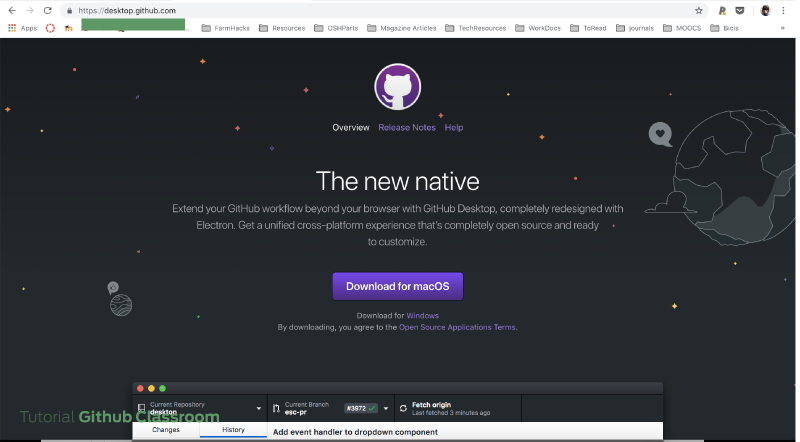
Task: Click the browser forward arrow
Action: 30,10
